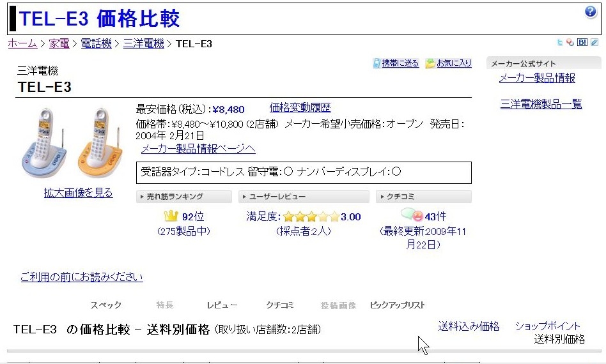606x364 pixels.
Task: Switch to the レビュー tab
Action: pos(222,305)
